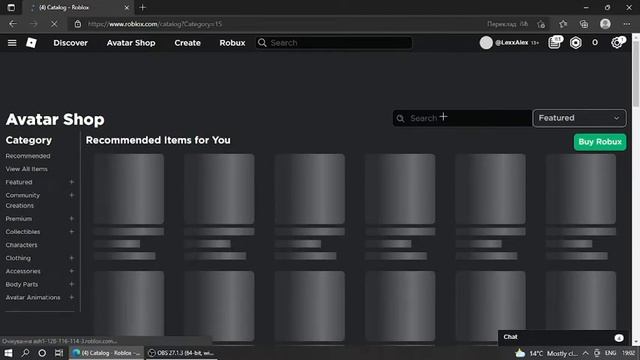The width and height of the screenshot is (640, 360).
Task: Open the notifications stream icon
Action: coord(555,42)
